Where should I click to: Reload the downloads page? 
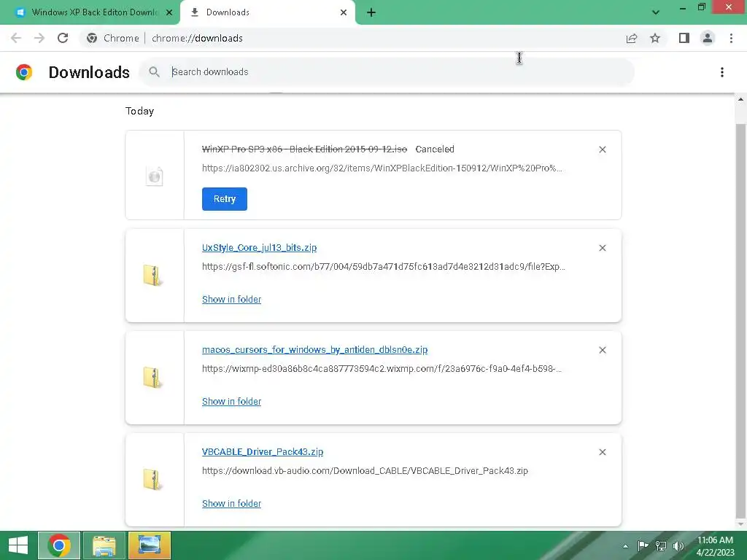(x=63, y=38)
